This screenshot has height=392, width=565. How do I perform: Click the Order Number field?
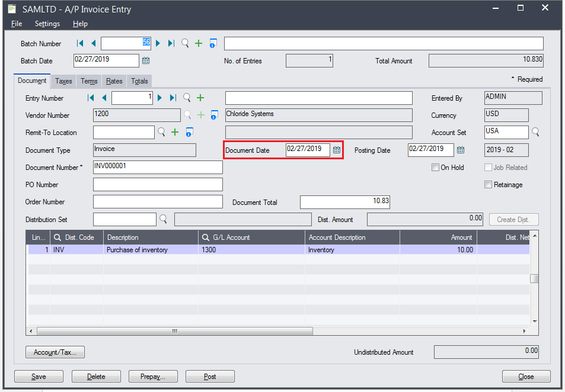(x=158, y=201)
